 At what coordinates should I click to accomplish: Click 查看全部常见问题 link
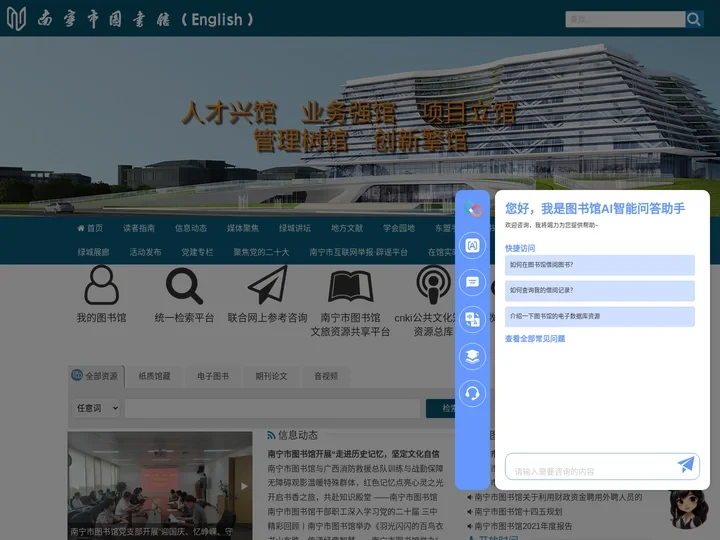point(535,339)
